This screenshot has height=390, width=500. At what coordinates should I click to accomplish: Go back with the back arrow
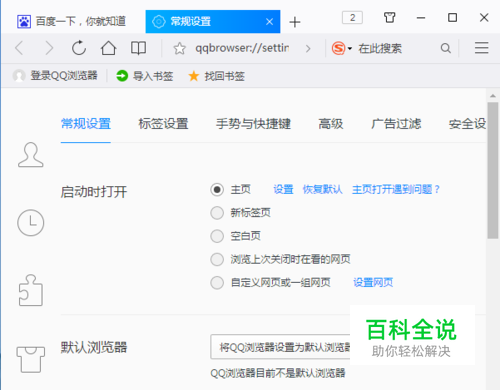(x=19, y=48)
